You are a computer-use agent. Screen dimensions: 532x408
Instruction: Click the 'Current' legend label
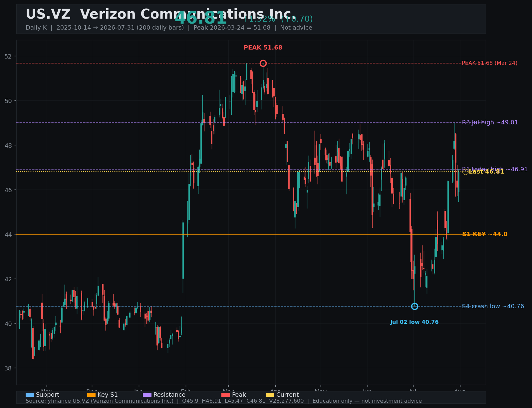[x=288, y=395]
